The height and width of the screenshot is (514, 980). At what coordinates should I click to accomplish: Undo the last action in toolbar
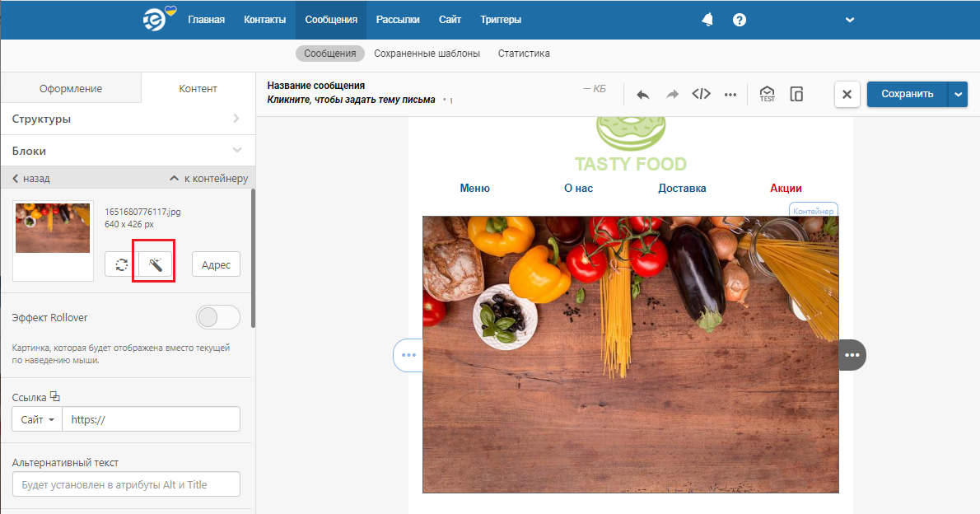[643, 94]
